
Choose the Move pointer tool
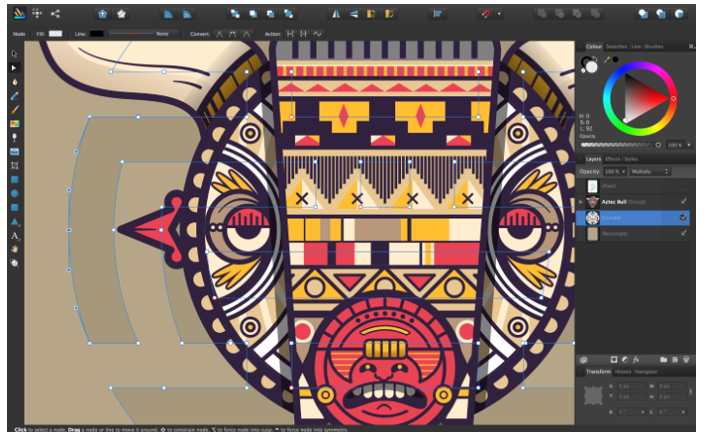click(15, 53)
